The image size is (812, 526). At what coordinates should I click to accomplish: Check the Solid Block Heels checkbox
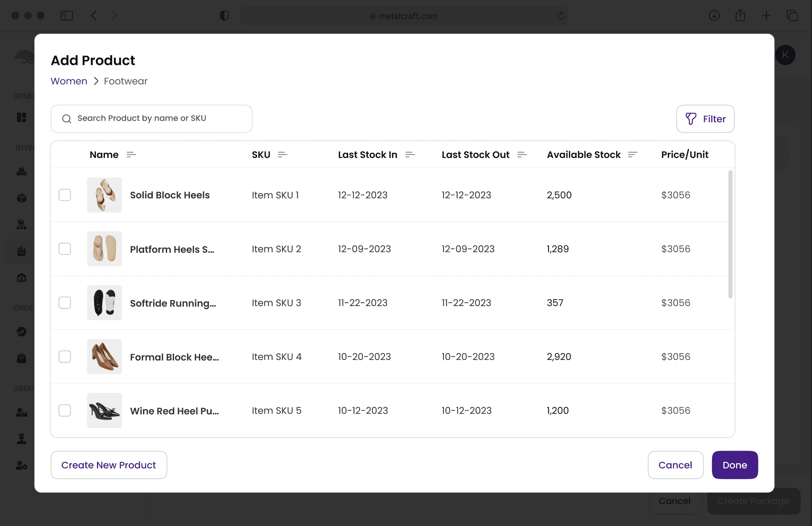click(x=65, y=195)
